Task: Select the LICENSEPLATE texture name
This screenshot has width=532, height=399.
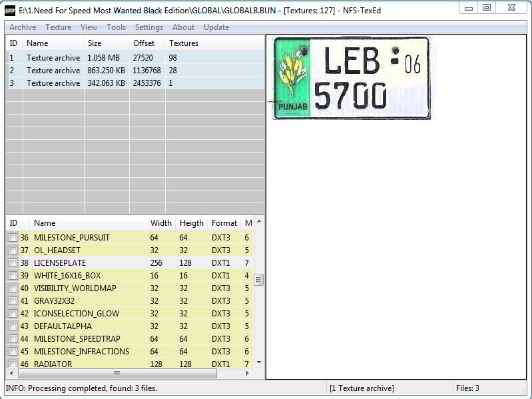Action: (x=60, y=262)
